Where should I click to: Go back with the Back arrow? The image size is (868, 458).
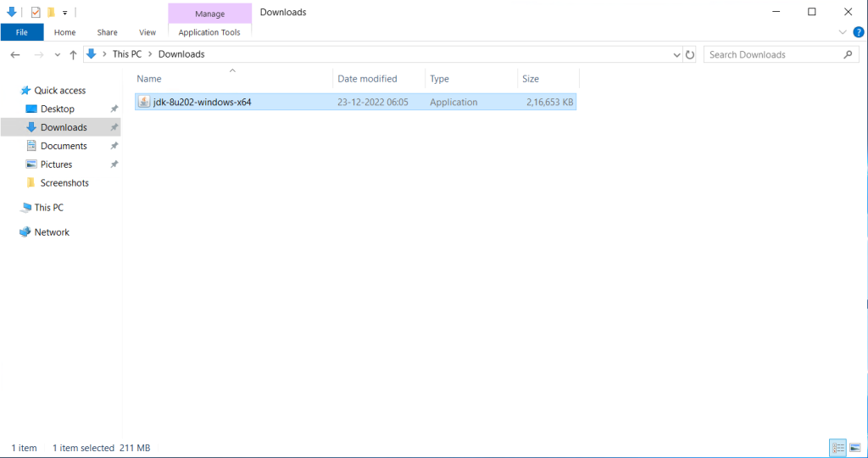[x=15, y=54]
